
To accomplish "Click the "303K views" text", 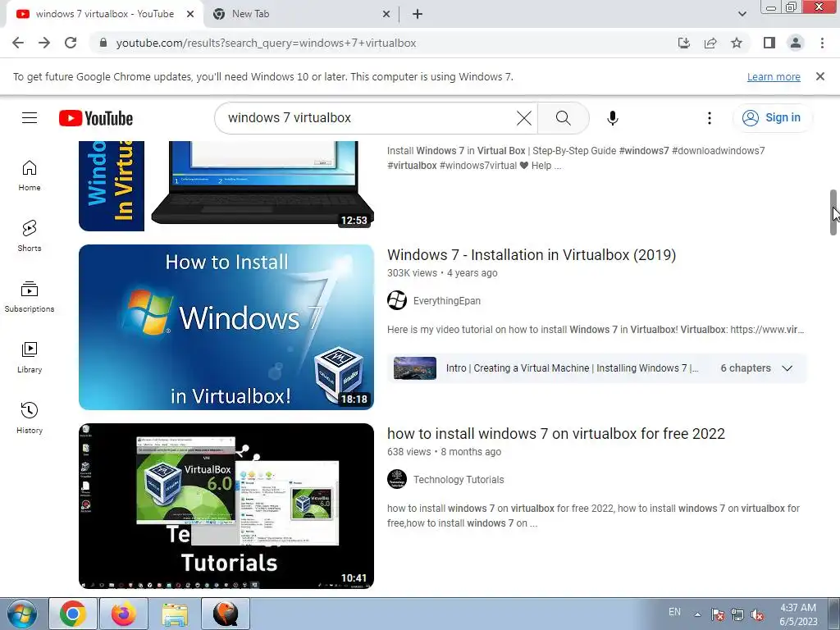I will point(412,273).
